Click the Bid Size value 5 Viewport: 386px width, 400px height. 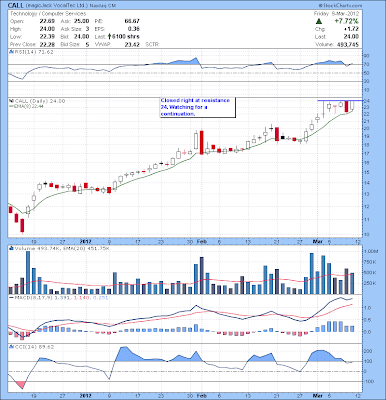tap(87, 44)
